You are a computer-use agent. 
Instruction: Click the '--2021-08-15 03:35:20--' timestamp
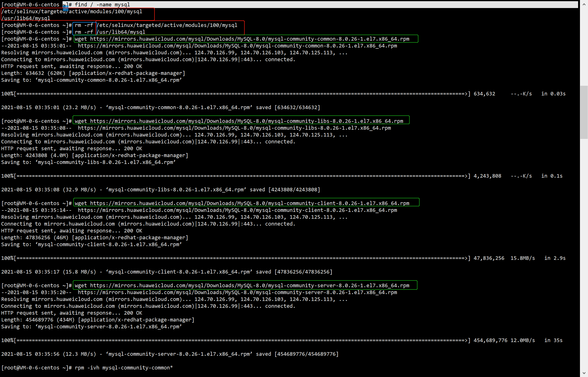[x=36, y=292]
